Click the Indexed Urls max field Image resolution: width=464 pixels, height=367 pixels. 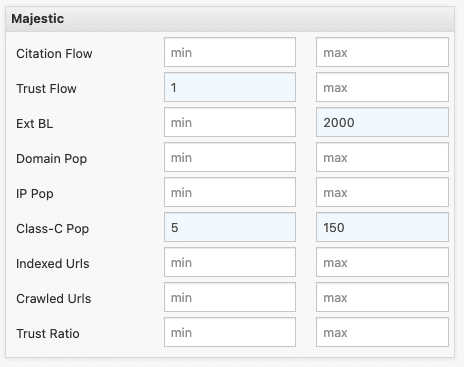382,262
